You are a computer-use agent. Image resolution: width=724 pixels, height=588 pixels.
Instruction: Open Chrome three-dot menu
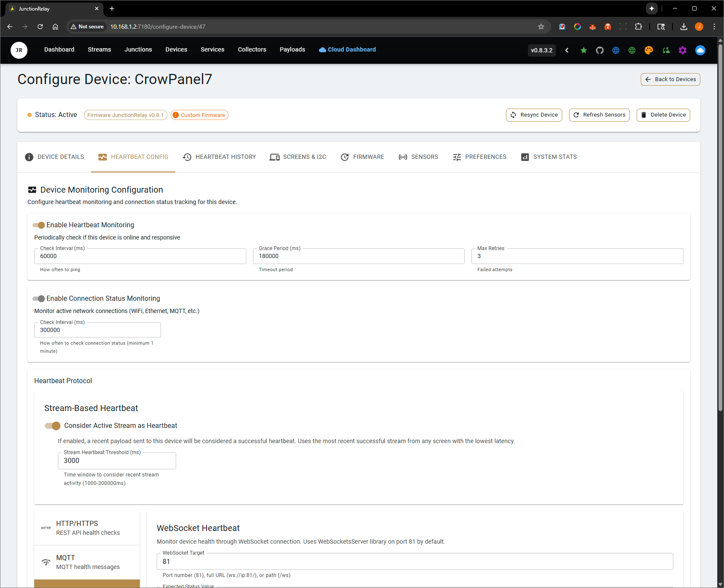pos(714,27)
